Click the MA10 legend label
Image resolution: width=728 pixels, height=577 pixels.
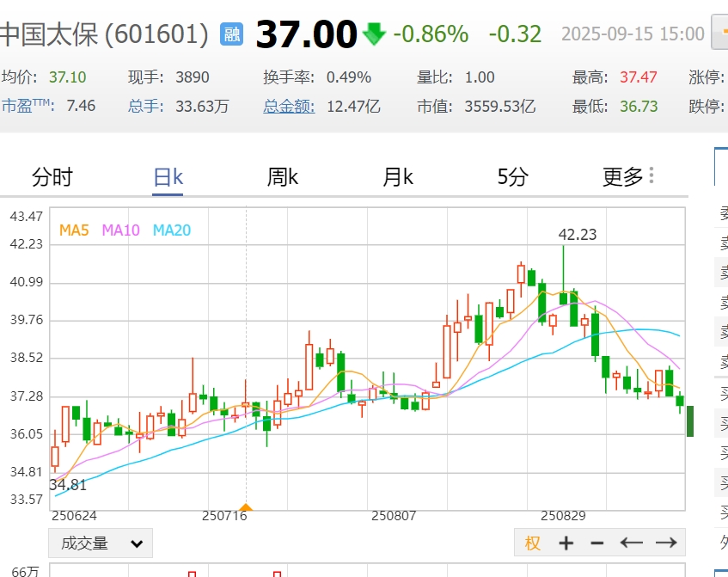120,230
